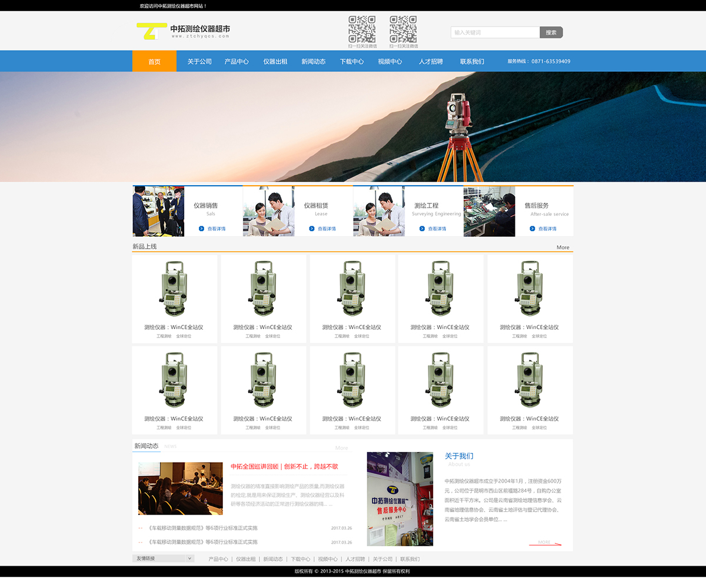Click the blue arrow icon under 仪器租赁
This screenshot has width=706, height=588.
tap(312, 229)
